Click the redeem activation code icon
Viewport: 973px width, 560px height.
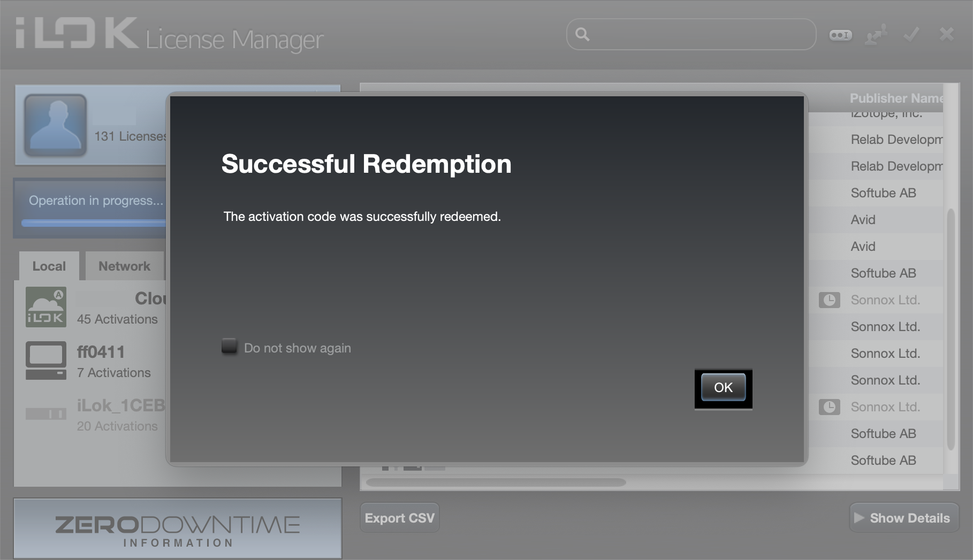(840, 35)
